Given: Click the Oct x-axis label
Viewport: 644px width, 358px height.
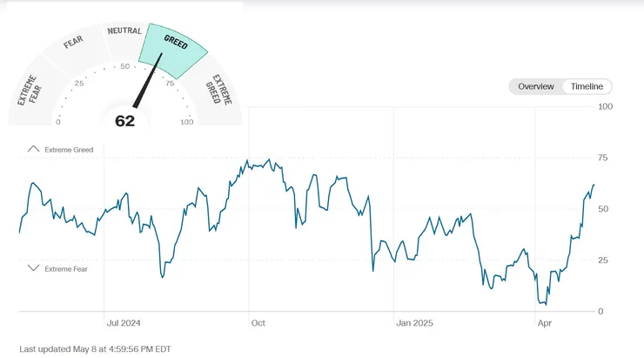Looking at the screenshot, I should (258, 322).
